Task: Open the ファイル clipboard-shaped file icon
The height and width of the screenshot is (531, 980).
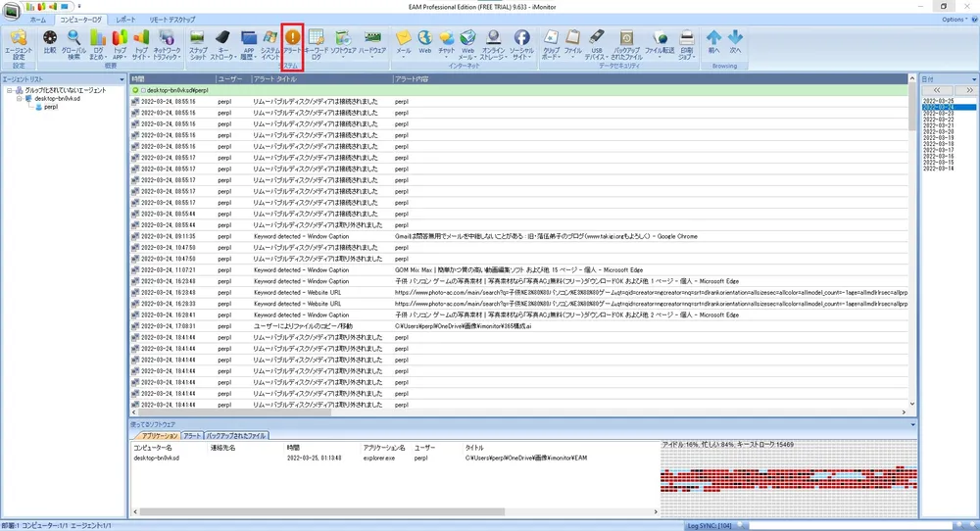Action: (572, 42)
